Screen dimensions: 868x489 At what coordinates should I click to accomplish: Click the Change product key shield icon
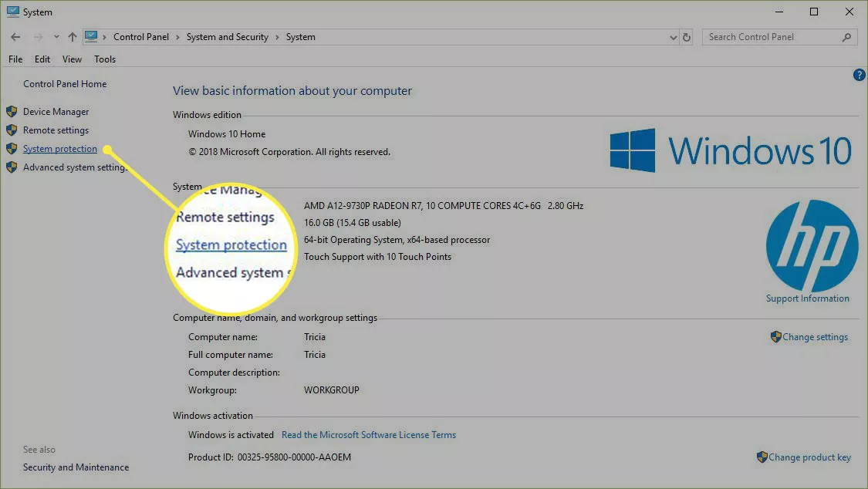762,457
